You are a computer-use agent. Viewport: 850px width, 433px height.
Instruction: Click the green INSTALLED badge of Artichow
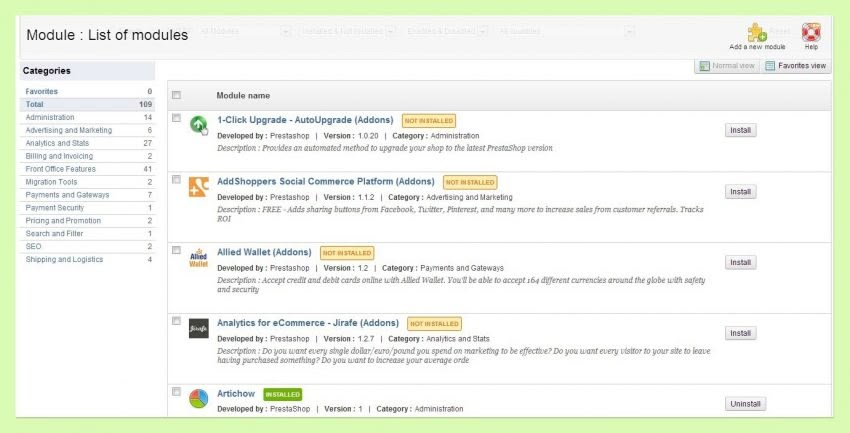[282, 395]
